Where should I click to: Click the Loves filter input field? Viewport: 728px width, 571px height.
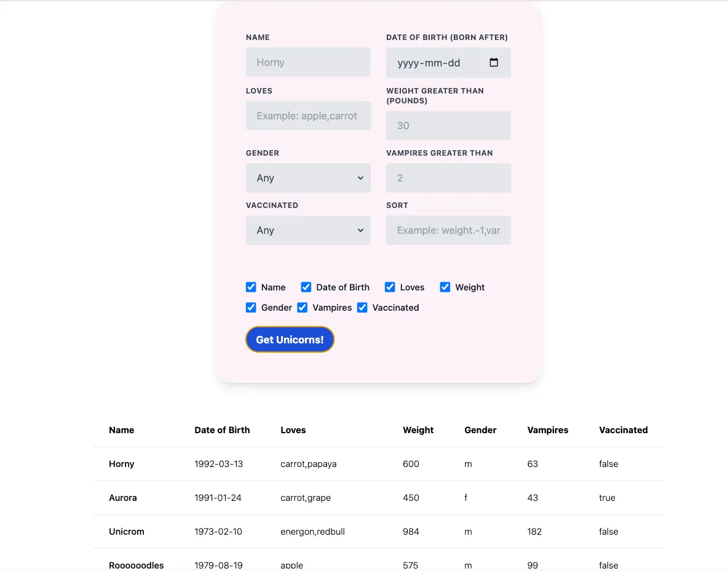click(x=308, y=116)
